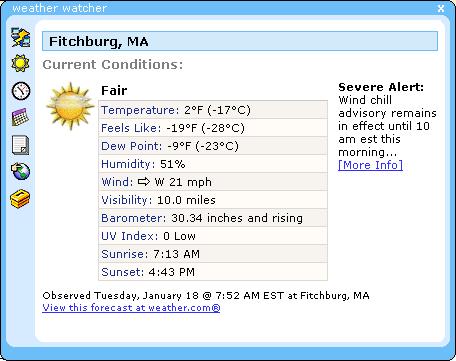Open the More Info severe alert link
This screenshot has height=361, width=456.
(370, 165)
